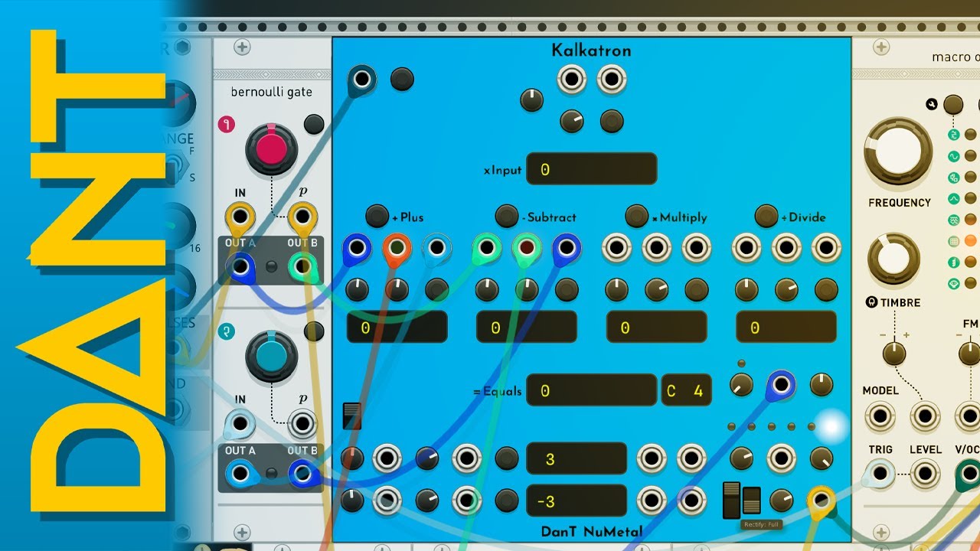Click the xInput value display
Image resolution: width=980 pixels, height=551 pixels.
592,169
